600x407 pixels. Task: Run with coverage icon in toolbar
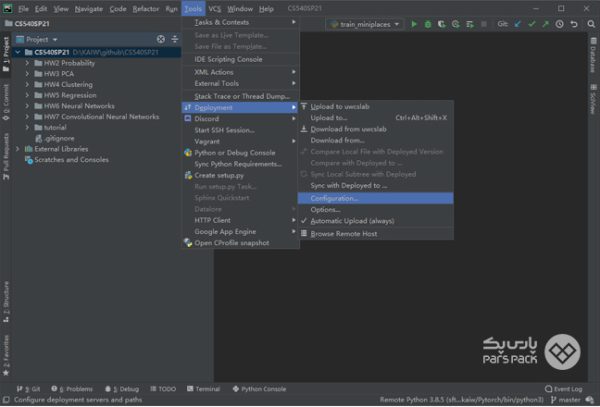(x=442, y=24)
